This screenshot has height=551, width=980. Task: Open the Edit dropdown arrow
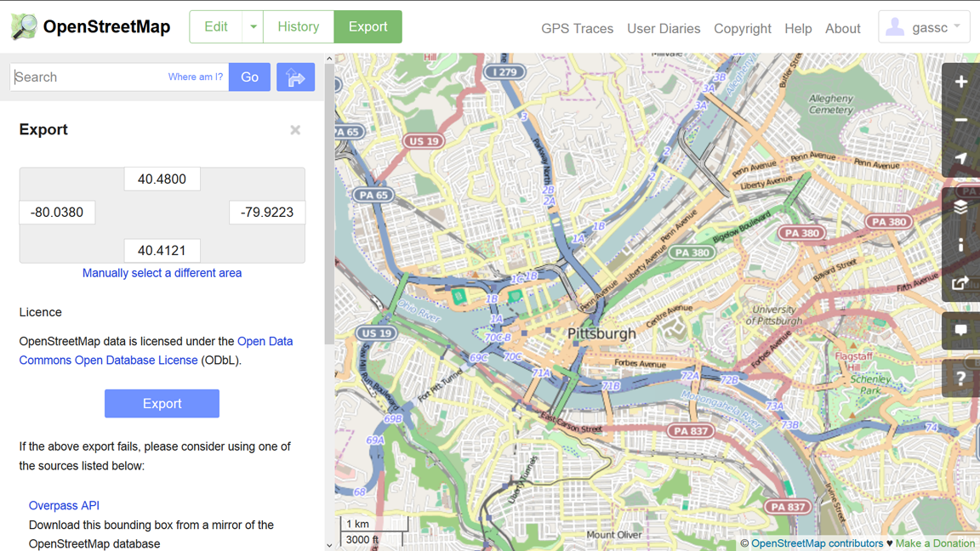254,27
